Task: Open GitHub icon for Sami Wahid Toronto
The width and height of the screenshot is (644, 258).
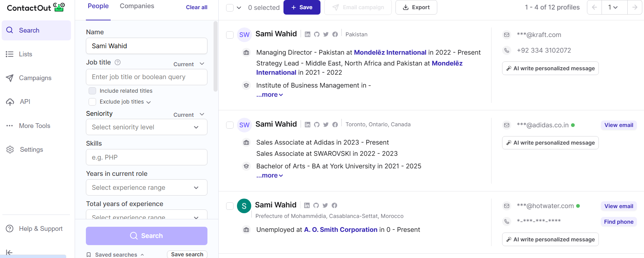Action: pos(317,125)
